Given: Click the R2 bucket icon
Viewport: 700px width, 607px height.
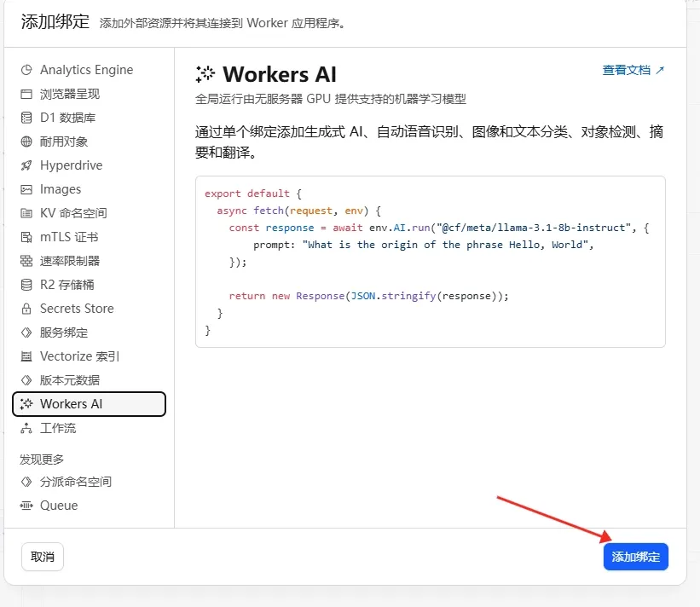Looking at the screenshot, I should [26, 285].
